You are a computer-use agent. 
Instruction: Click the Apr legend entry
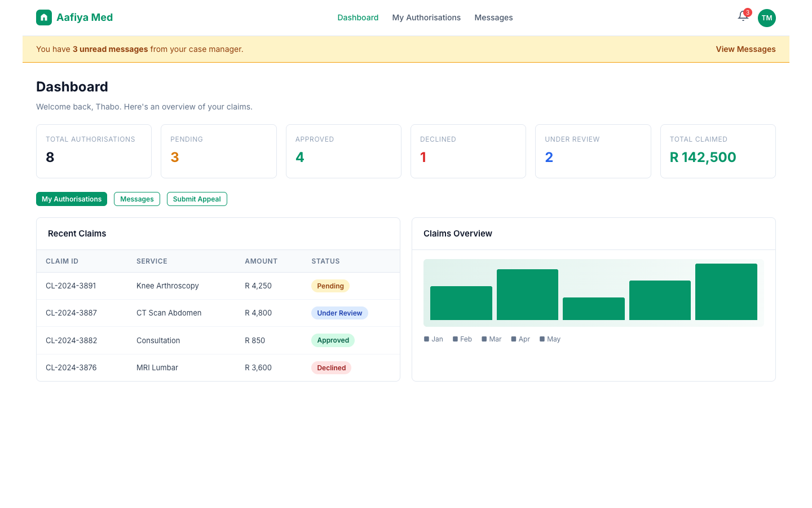(x=520, y=339)
